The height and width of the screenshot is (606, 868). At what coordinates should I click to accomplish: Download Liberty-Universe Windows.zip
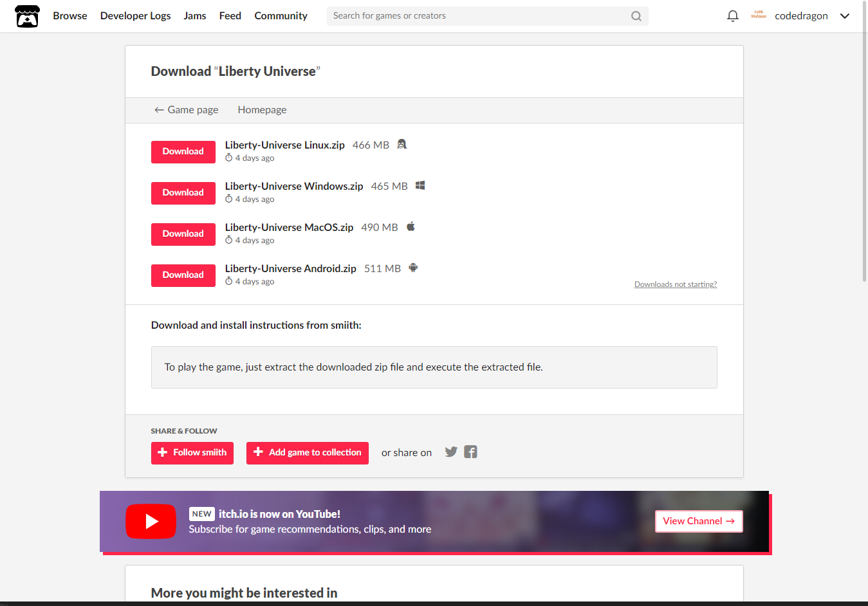pos(183,193)
